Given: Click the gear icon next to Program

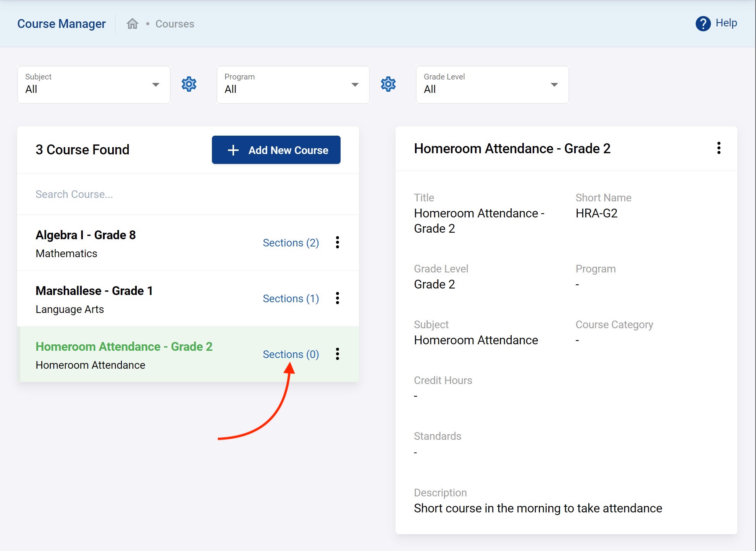Looking at the screenshot, I should 388,84.
